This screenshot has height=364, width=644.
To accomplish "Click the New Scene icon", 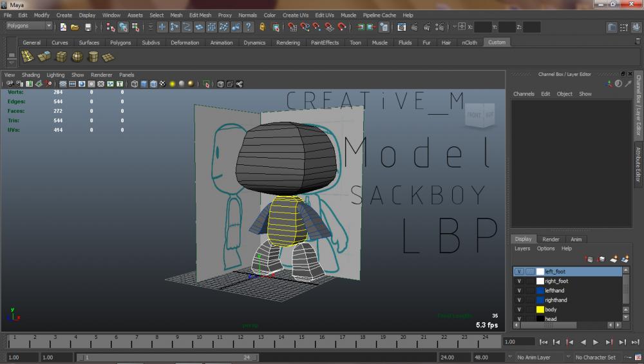I will pyautogui.click(x=63, y=27).
